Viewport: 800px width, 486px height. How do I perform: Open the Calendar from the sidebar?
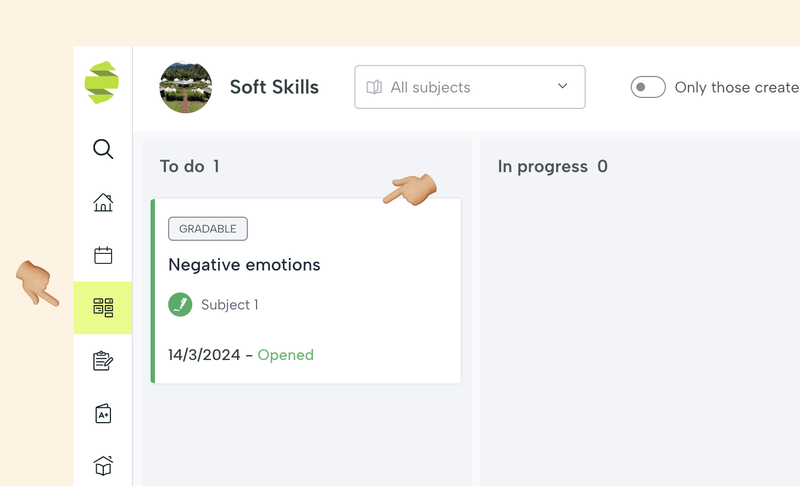point(103,255)
